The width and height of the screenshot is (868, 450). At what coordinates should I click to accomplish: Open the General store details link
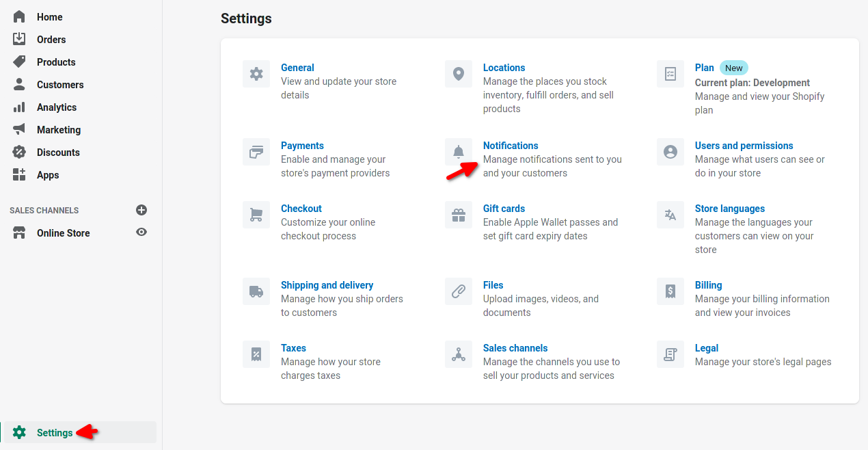pyautogui.click(x=297, y=67)
